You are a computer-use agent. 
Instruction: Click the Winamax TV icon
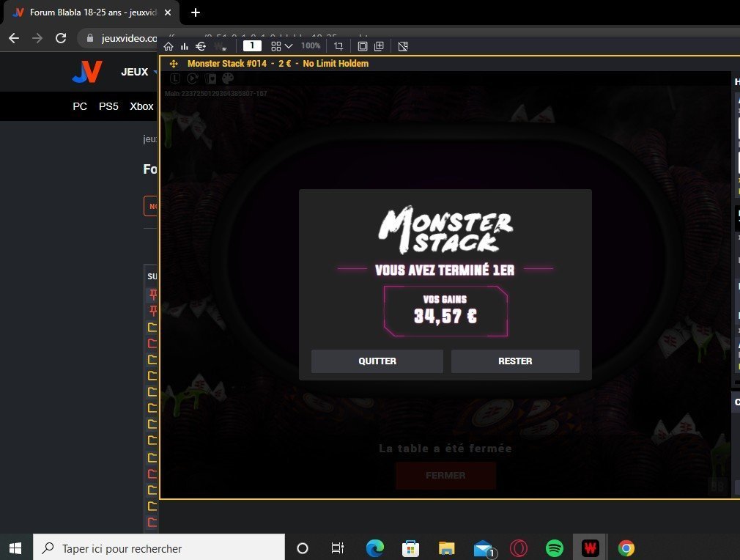point(221,46)
